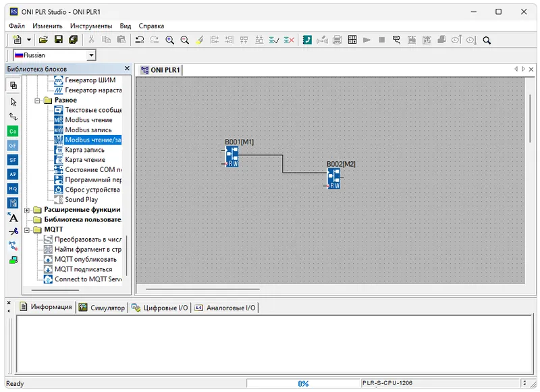The height and width of the screenshot is (392, 540).
Task: Click the green monitor icon in left toolbar
Action: pos(13,260)
